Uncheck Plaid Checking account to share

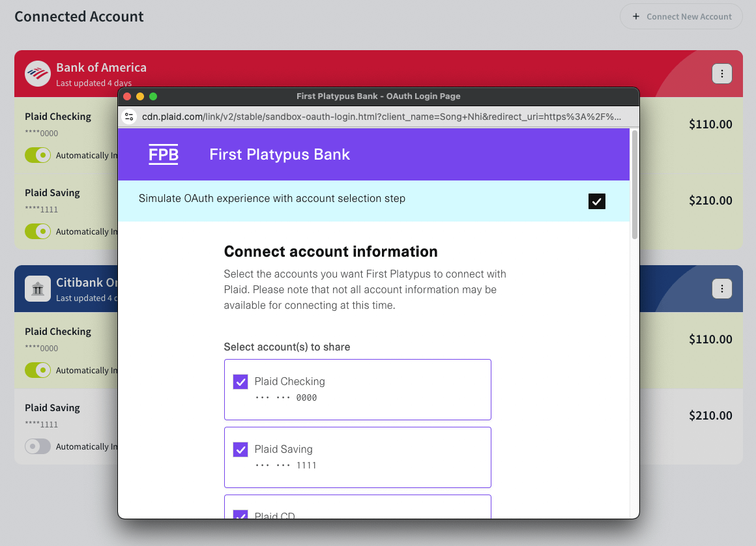(x=240, y=382)
